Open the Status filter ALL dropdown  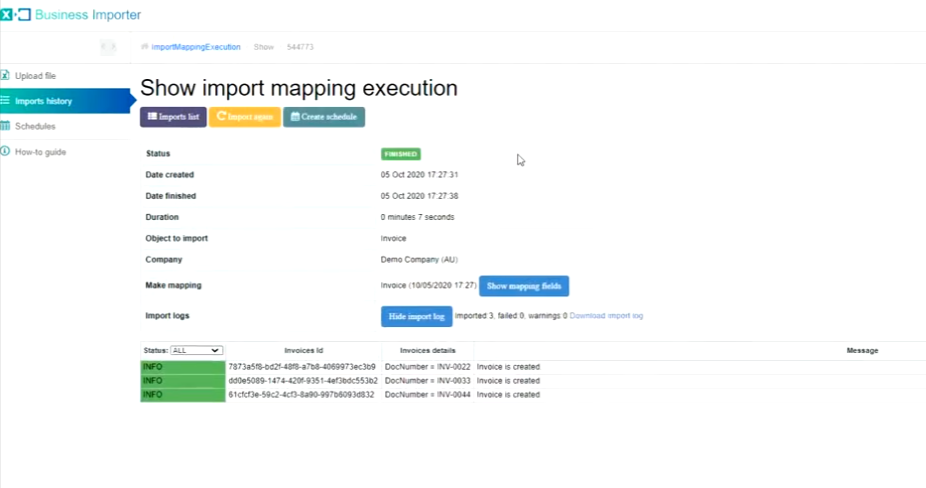pyautogui.click(x=196, y=351)
